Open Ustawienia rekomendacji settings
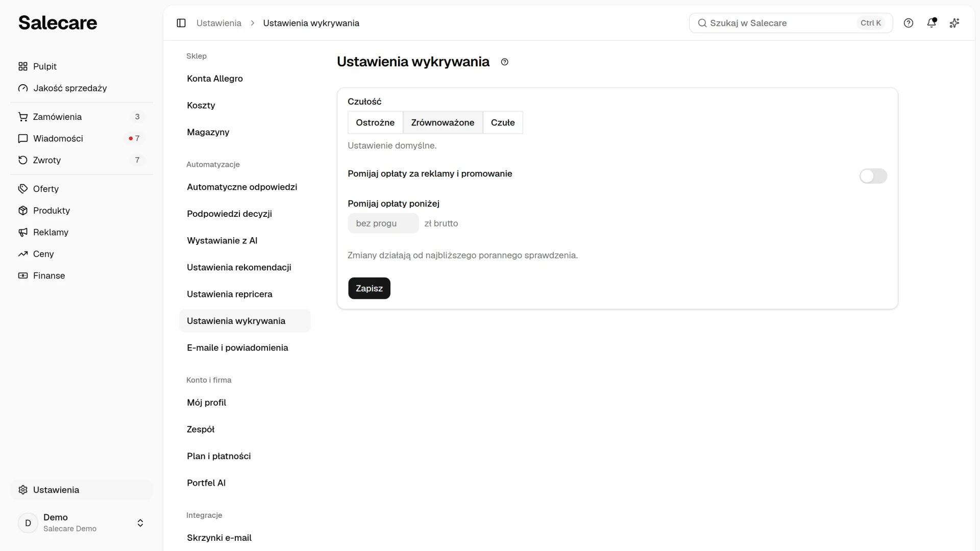The height and width of the screenshot is (551, 980). [244, 267]
